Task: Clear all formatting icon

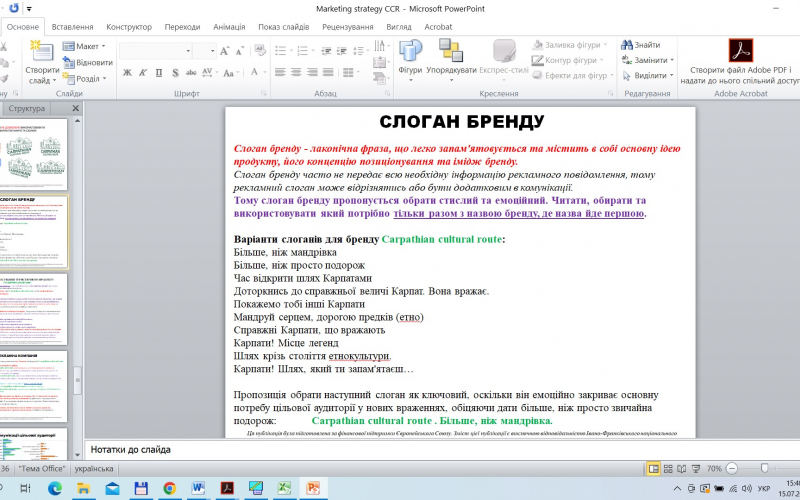Action: (x=260, y=51)
